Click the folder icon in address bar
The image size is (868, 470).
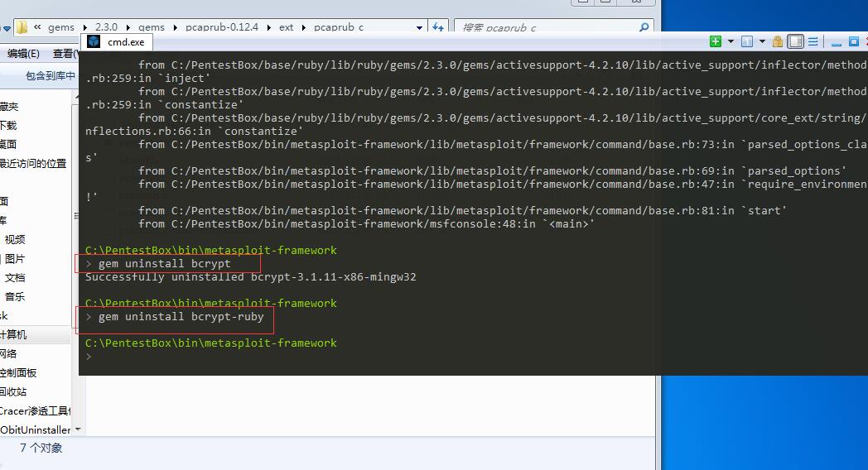[x=22, y=27]
